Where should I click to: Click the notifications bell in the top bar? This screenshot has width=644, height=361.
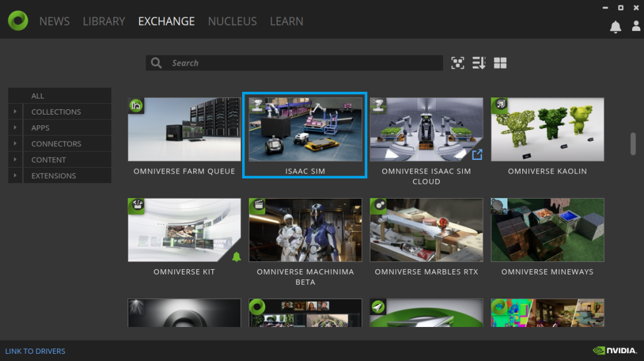click(x=615, y=26)
